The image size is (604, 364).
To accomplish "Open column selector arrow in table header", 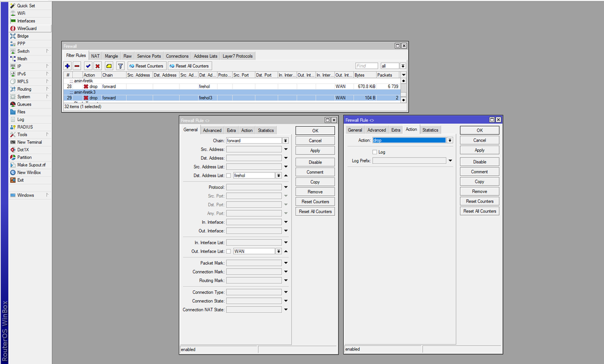I will (403, 75).
